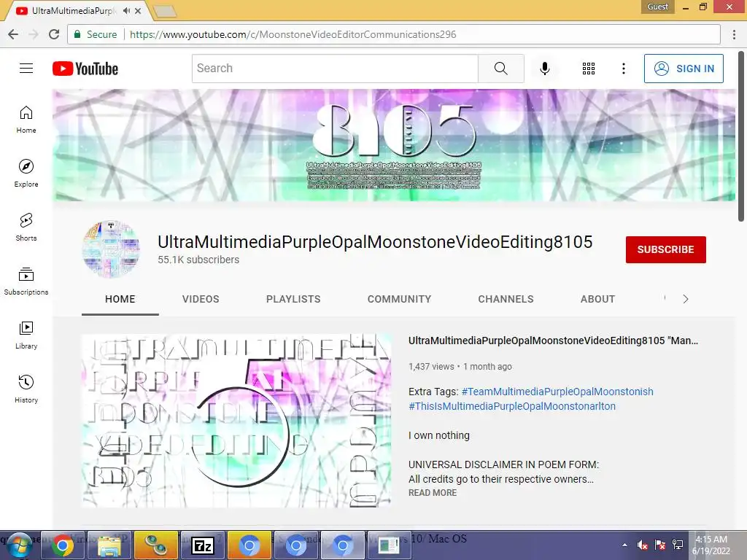The height and width of the screenshot is (560, 747).
Task: Show hidden system tray icons
Action: (624, 545)
